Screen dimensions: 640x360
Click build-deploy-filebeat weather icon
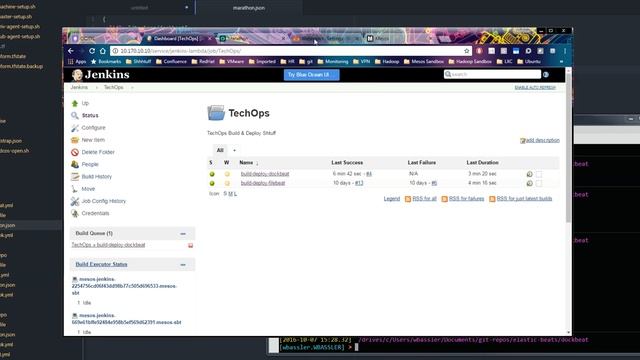click(227, 183)
